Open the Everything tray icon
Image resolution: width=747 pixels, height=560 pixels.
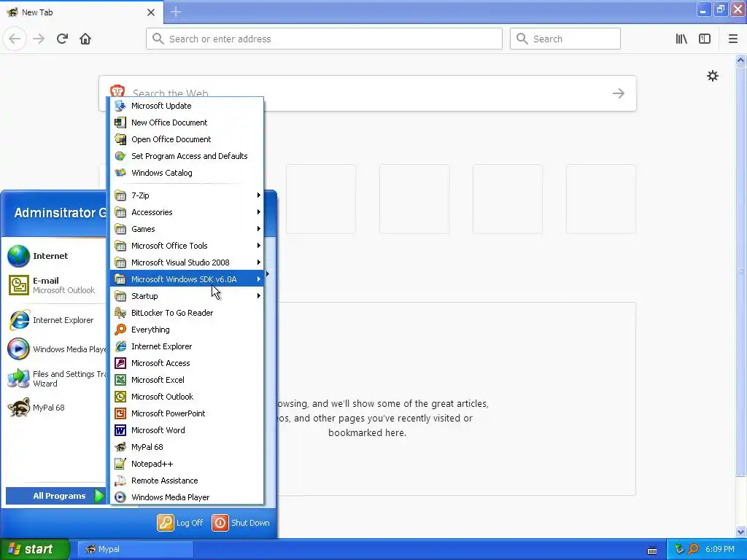pyautogui.click(x=693, y=549)
